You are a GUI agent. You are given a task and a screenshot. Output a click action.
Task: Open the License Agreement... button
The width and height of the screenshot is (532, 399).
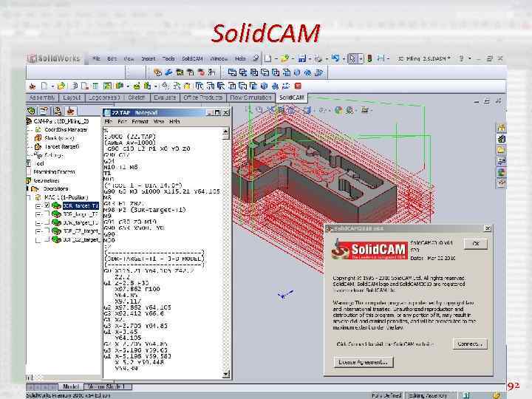tap(363, 362)
